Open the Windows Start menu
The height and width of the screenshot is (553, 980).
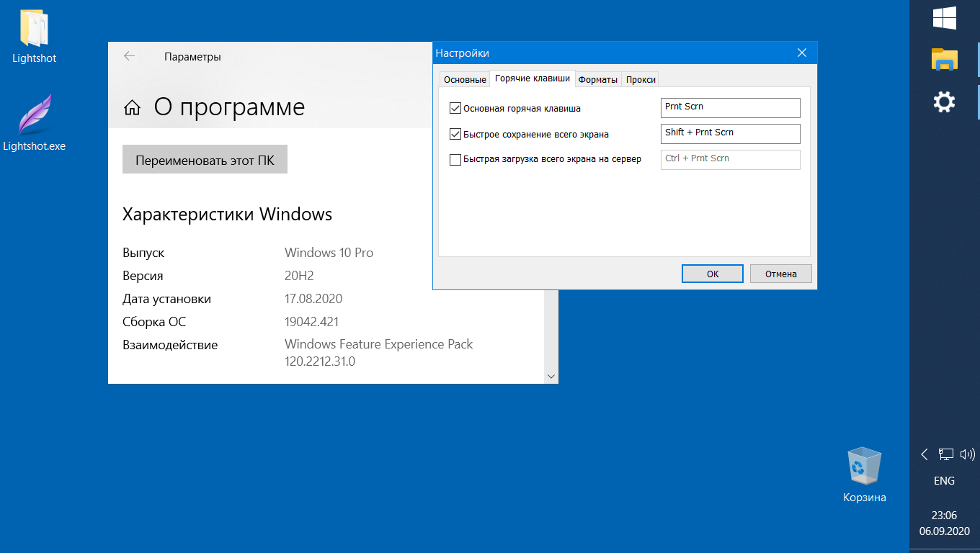click(x=944, y=18)
